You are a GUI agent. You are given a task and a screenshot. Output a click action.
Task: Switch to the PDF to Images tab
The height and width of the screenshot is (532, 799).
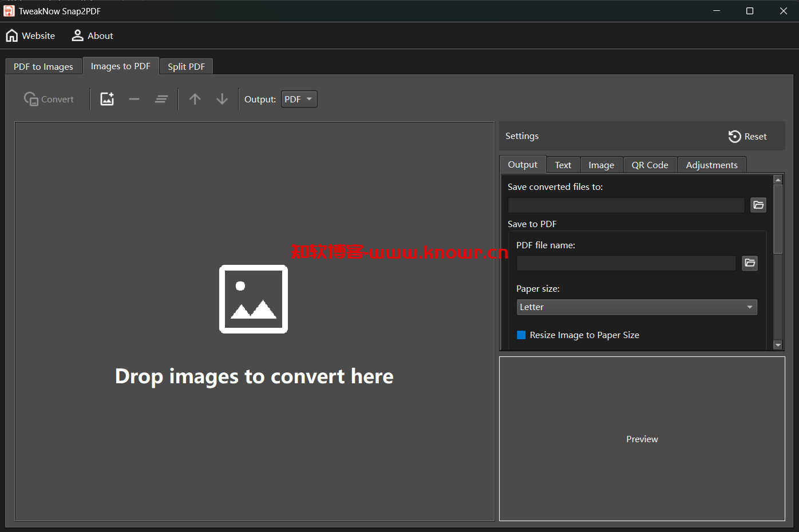[x=43, y=66]
